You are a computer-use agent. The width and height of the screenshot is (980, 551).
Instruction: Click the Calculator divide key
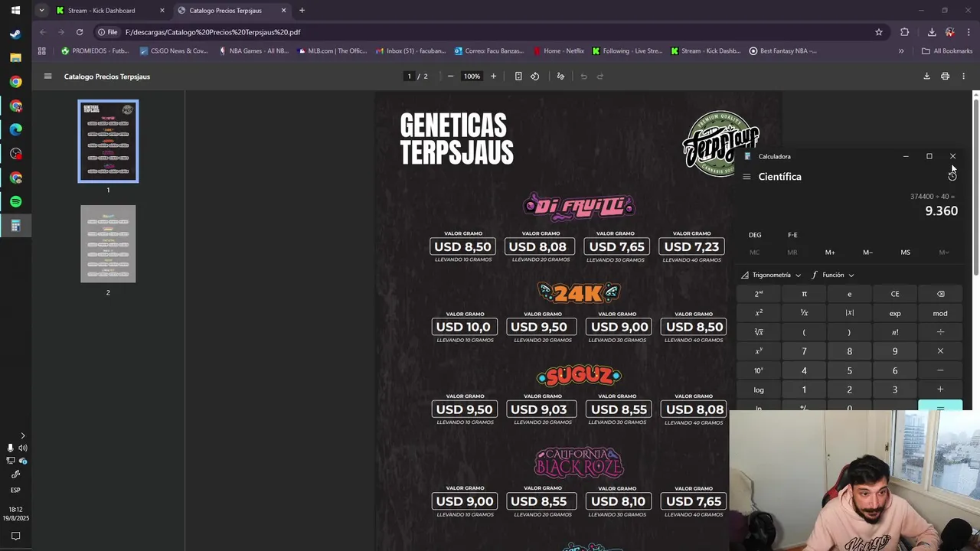(x=940, y=332)
